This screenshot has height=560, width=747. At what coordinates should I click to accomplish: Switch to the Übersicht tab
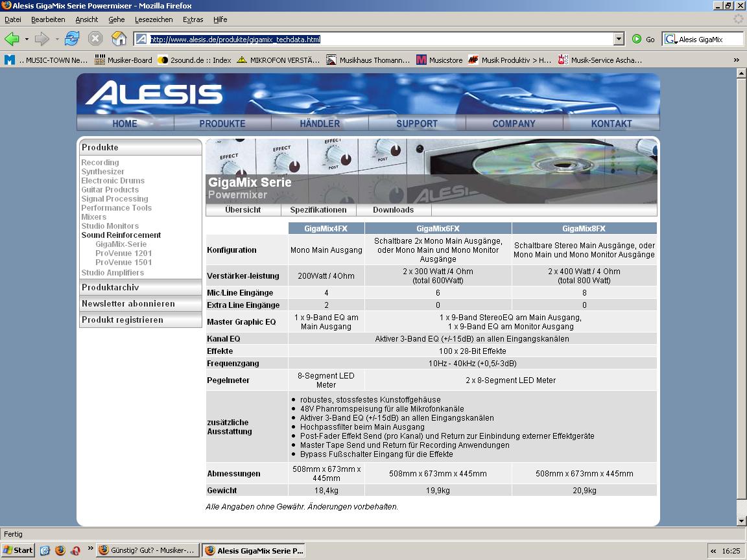[243, 210]
